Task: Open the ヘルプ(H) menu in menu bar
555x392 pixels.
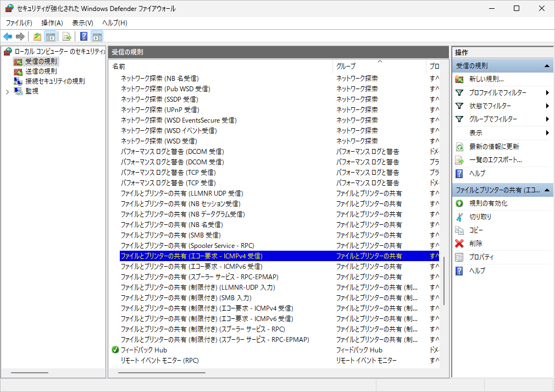Action: coord(115,23)
